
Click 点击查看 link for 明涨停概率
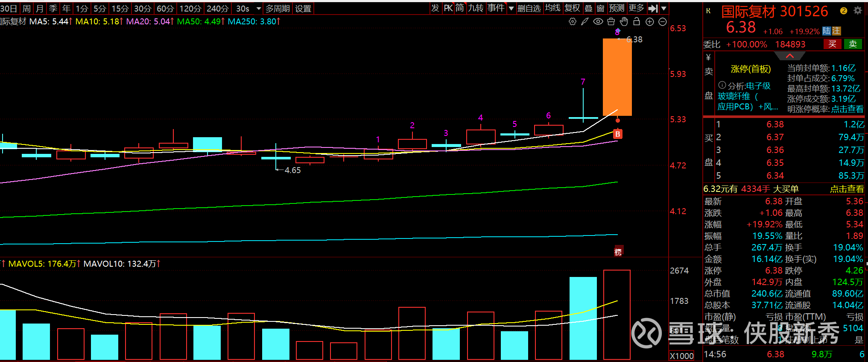(847, 109)
